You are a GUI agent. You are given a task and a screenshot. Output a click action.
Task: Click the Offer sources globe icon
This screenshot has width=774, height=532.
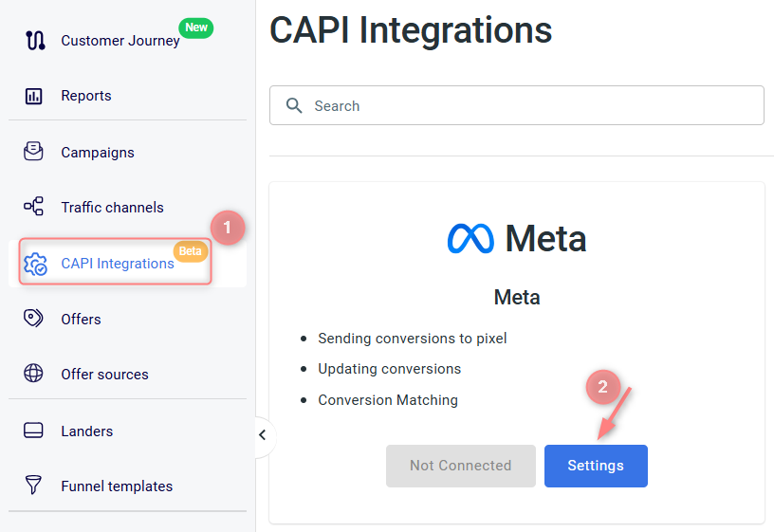[x=33, y=373]
